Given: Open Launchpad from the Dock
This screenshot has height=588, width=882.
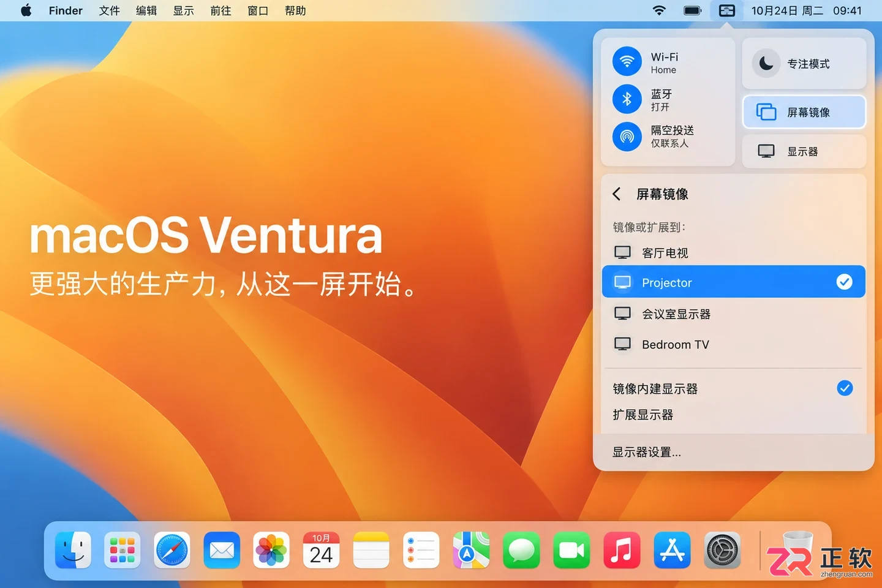Looking at the screenshot, I should 123,550.
